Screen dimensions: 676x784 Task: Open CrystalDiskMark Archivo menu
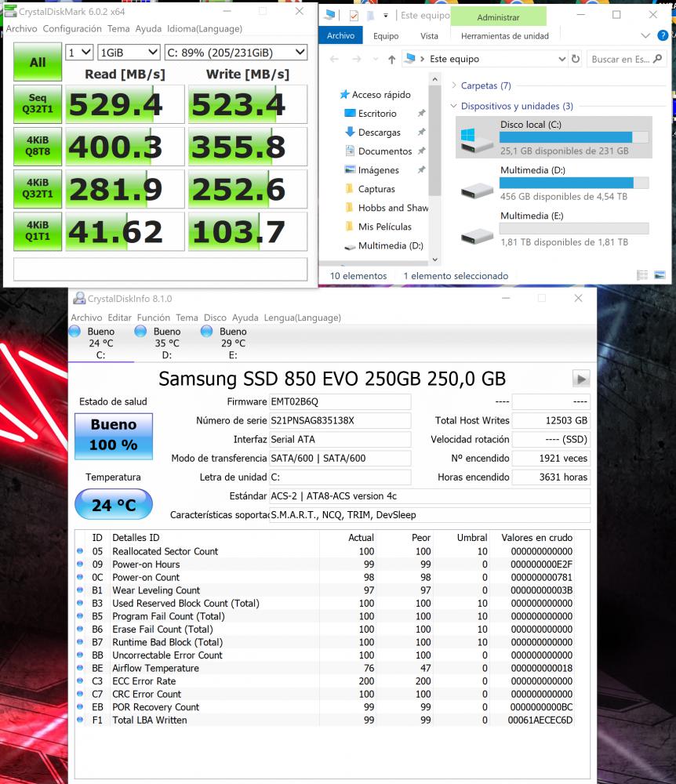pos(21,28)
